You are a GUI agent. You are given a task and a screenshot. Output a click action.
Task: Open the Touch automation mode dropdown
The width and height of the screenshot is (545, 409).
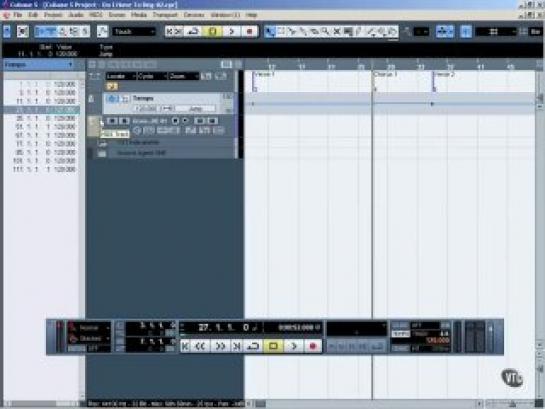[134, 32]
